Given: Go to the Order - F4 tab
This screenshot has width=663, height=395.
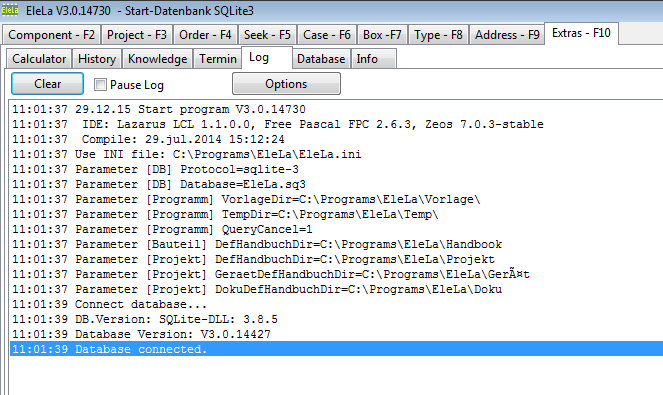Looking at the screenshot, I should click(x=205, y=35).
